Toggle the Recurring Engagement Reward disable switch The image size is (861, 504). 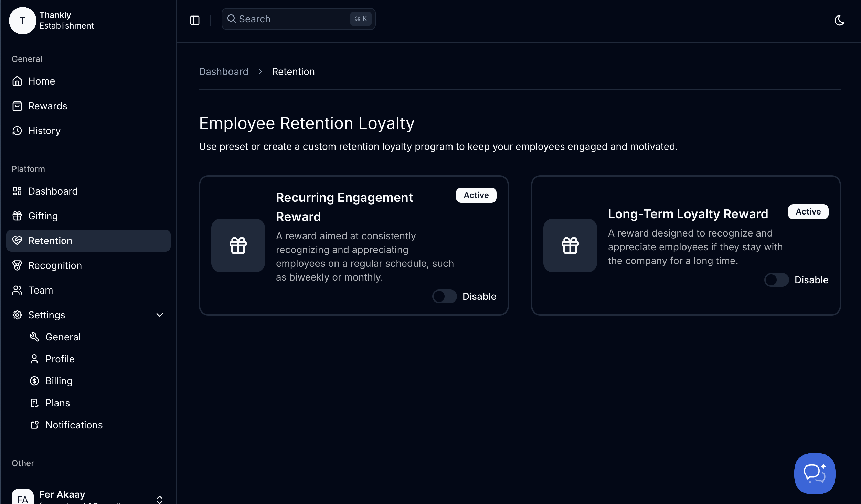(x=444, y=296)
